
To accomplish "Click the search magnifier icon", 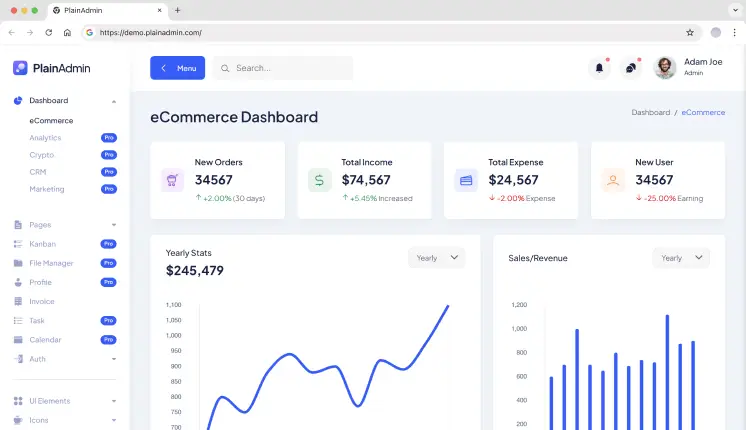I will coord(225,68).
